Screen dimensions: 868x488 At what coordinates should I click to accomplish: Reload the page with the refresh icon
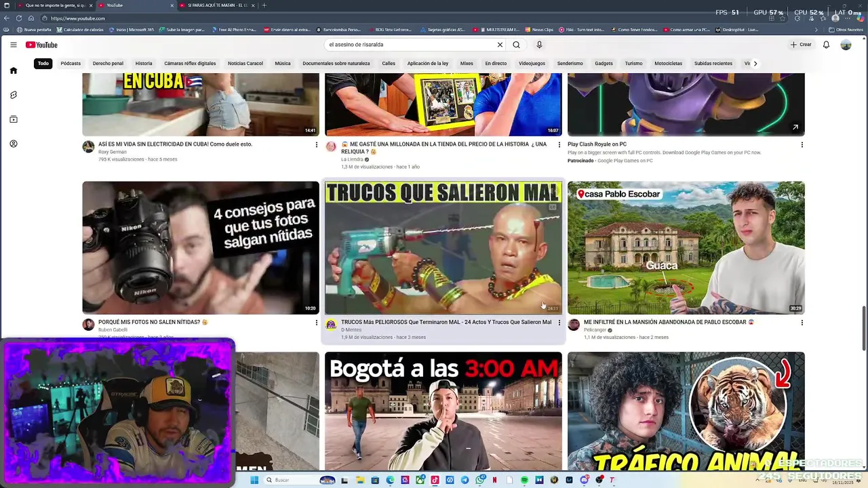pos(18,18)
